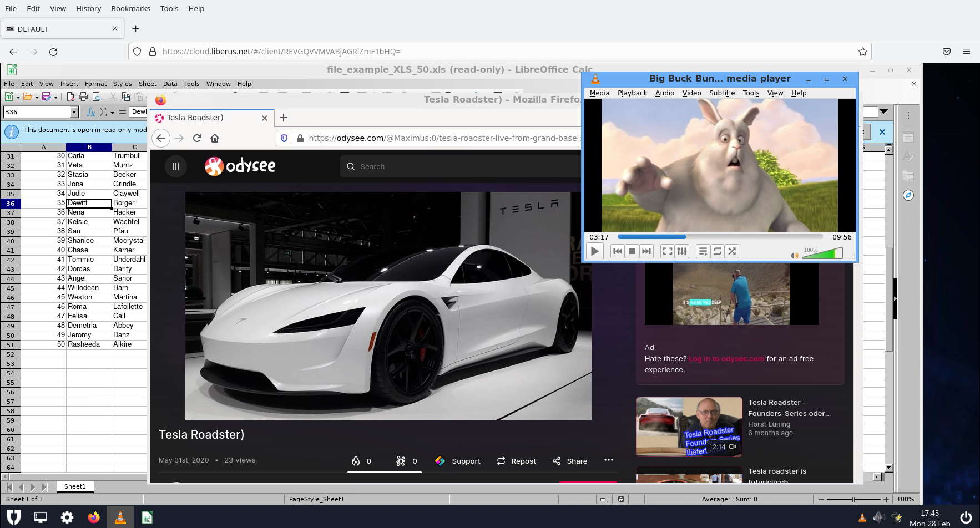The width and height of the screenshot is (980, 528).
Task: Click the Calc Print icon
Action: 83,97
